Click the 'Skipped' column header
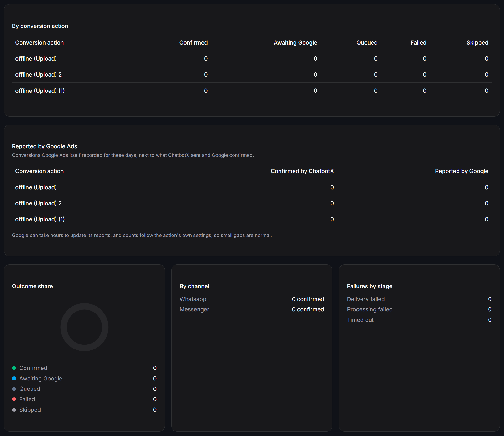Viewport: 504px width, 436px height. click(x=477, y=43)
